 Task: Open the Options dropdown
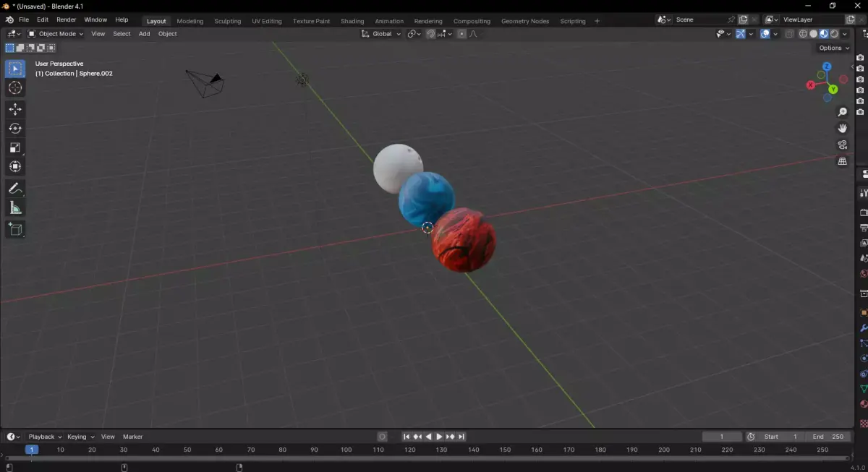[834, 48]
